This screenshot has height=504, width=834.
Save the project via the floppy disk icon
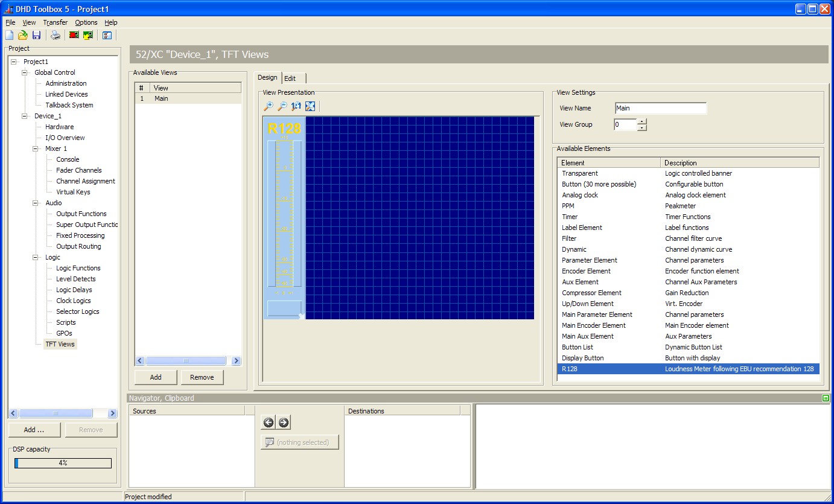[37, 35]
